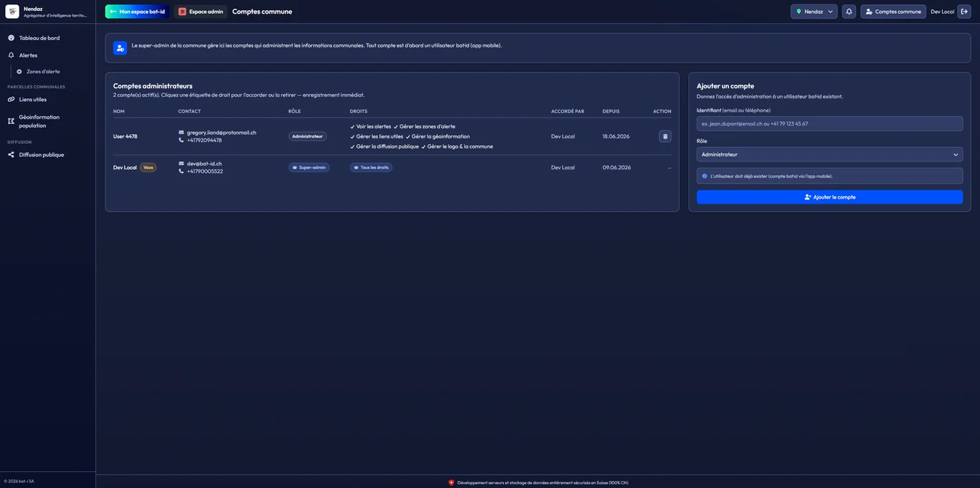The image size is (980, 488).
Task: Click the envelope icon beside gregory.liand@protonmail.ch
Action: click(x=181, y=132)
